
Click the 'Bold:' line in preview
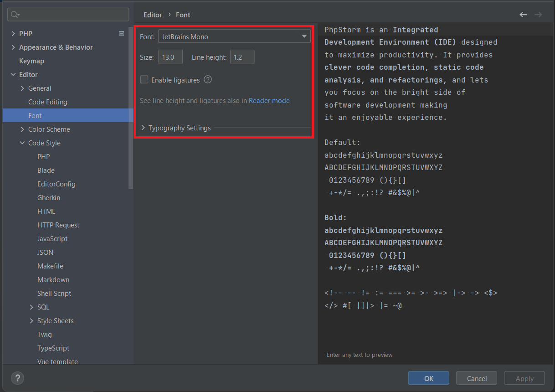pyautogui.click(x=336, y=218)
